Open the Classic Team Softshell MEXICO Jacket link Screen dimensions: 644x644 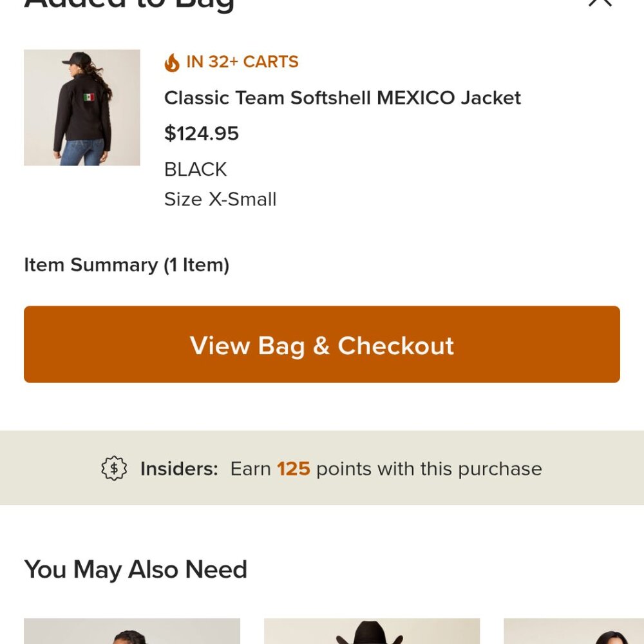click(x=343, y=98)
